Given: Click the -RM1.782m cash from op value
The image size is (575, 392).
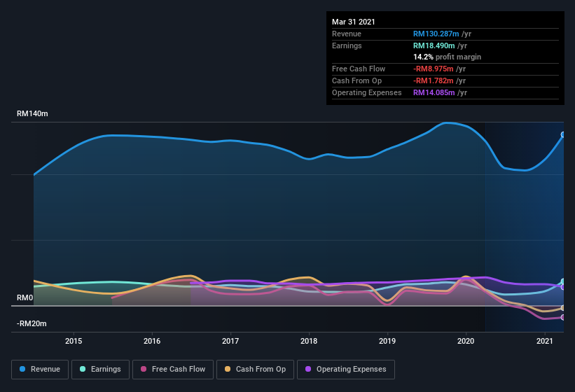Looking at the screenshot, I should 433,80.
